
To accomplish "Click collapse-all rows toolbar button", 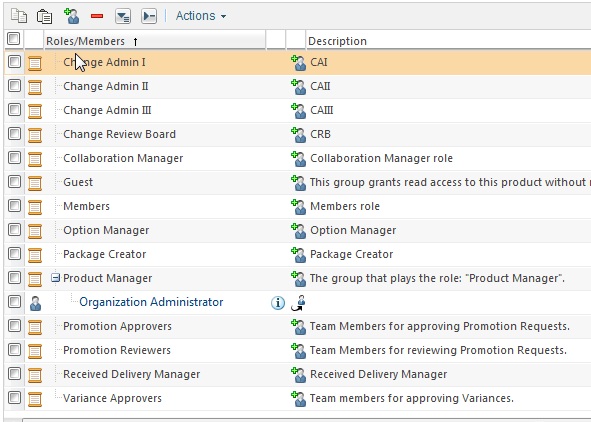I will point(149,16).
